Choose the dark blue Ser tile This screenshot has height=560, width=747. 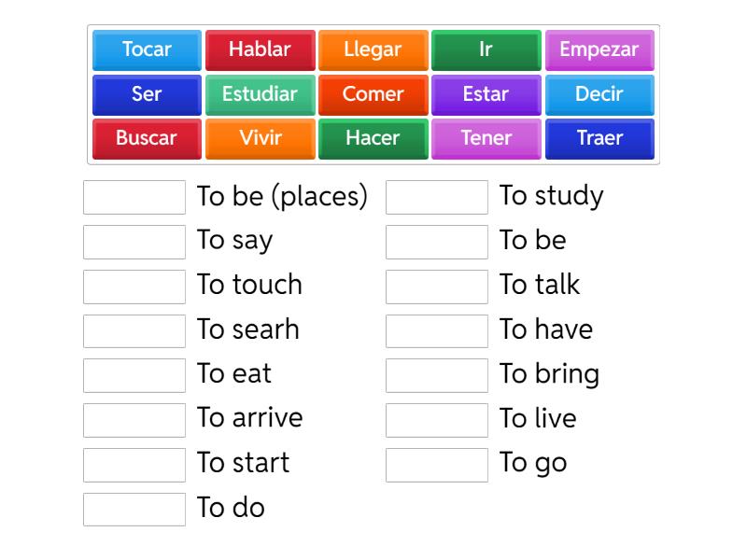(147, 94)
